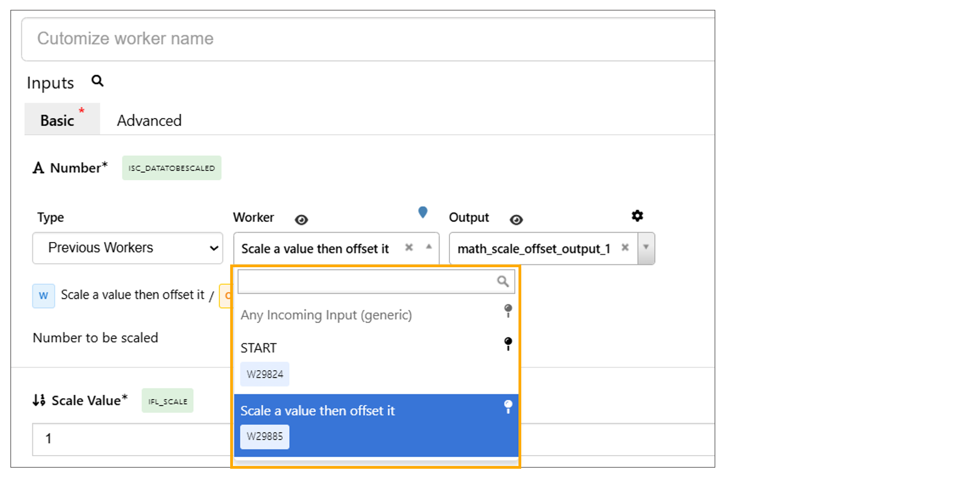Image resolution: width=980 pixels, height=489 pixels.
Task: Click pin icon on highlighted Scale worker
Action: tap(508, 407)
